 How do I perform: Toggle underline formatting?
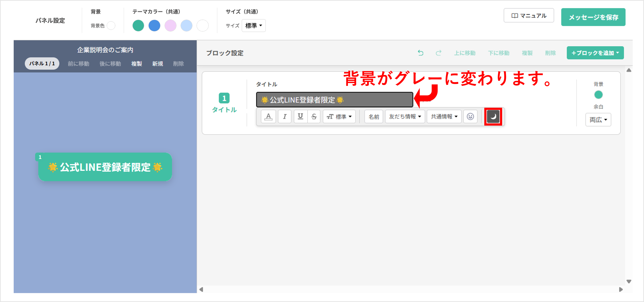301,117
